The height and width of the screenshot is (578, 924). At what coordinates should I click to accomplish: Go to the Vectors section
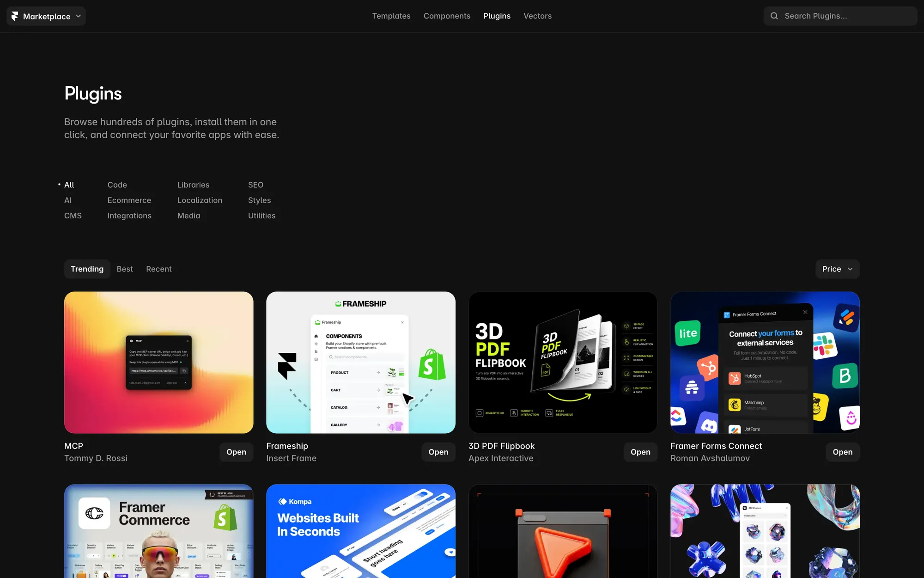click(x=537, y=16)
